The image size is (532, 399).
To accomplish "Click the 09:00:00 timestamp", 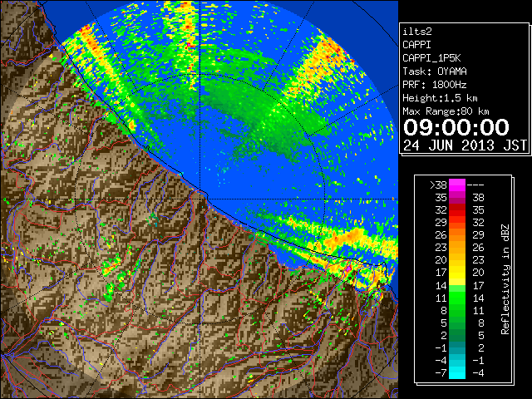I will 456,127.
